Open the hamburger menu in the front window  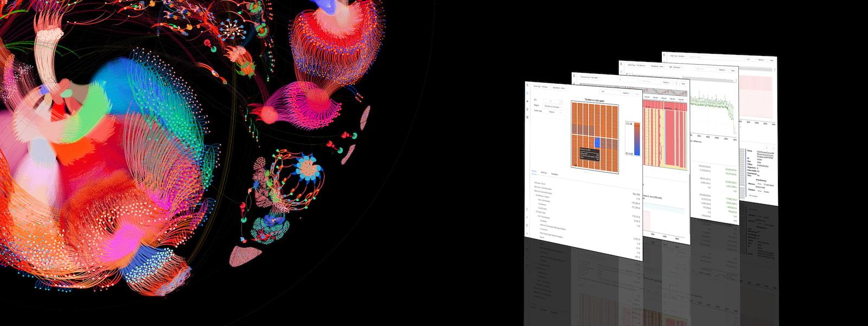coord(527,85)
